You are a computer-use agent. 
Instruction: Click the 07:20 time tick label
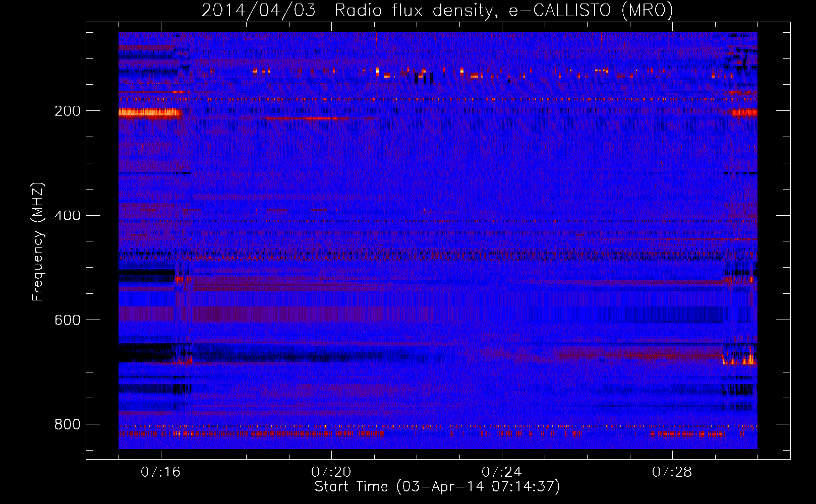point(331,472)
